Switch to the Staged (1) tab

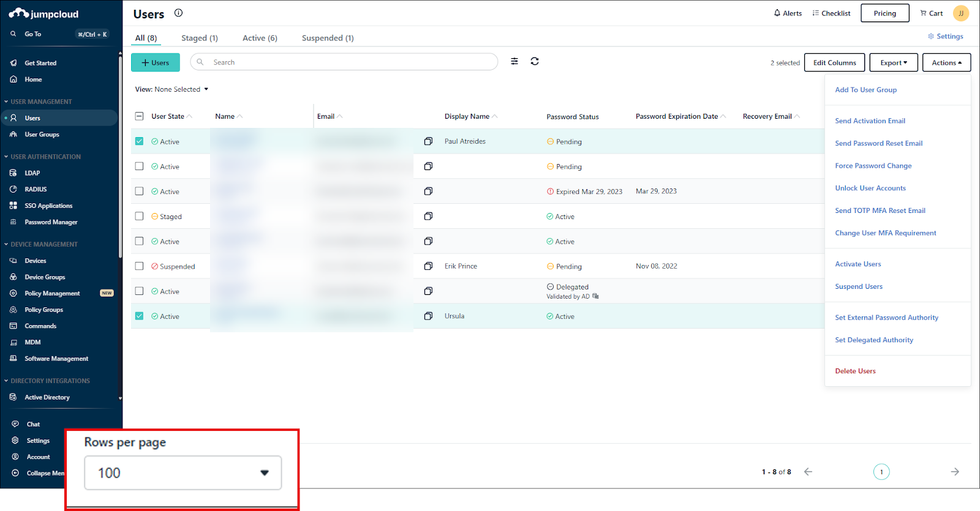[x=200, y=38]
